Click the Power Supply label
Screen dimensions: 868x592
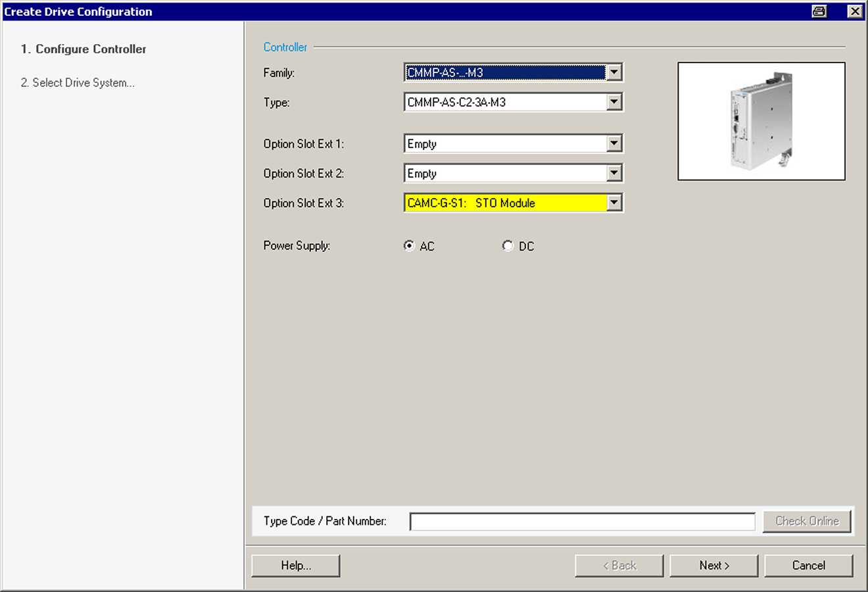[297, 245]
